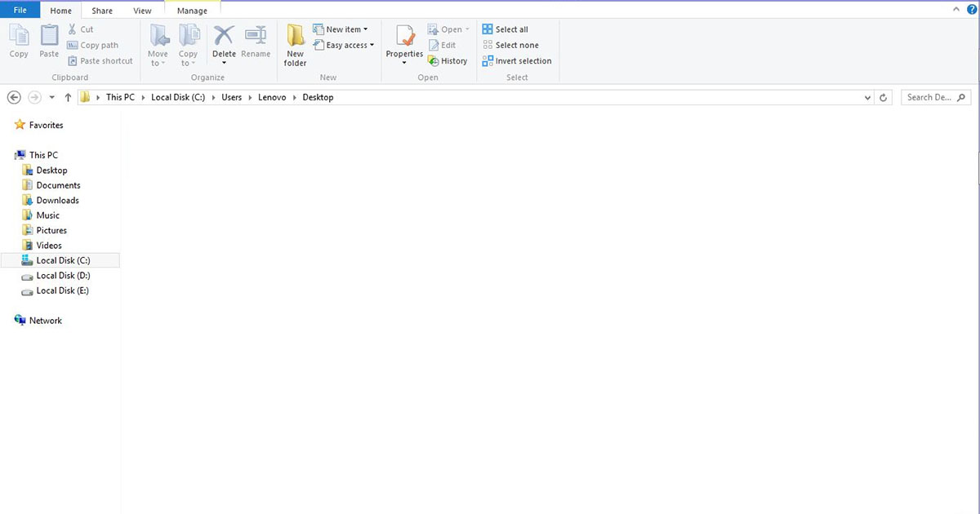Expand the Easy access dropdown
The width and height of the screenshot is (980, 514).
click(x=344, y=45)
